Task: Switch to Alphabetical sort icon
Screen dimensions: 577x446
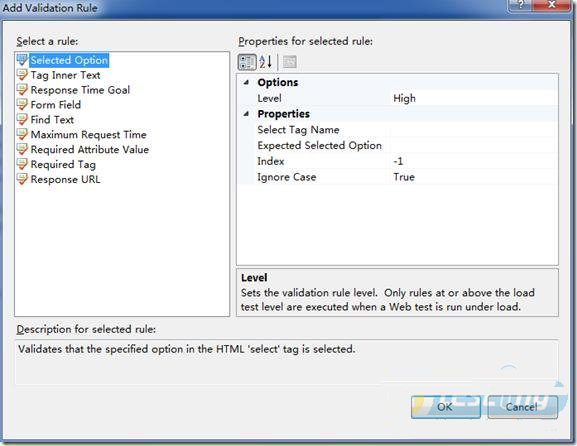Action: click(x=265, y=62)
